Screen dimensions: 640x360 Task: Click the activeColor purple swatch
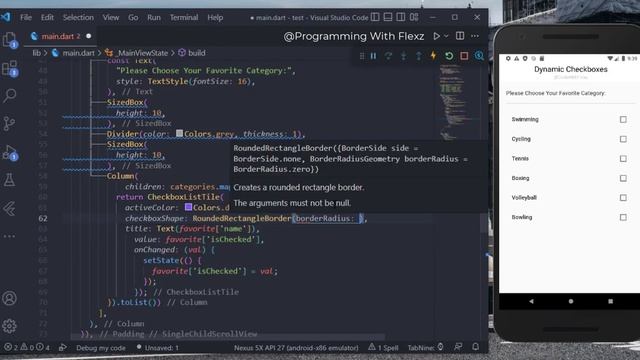(x=188, y=207)
